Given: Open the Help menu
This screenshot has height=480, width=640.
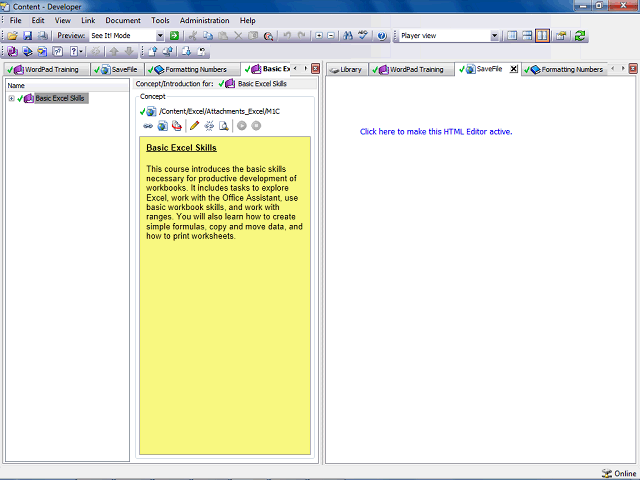Looking at the screenshot, I should tap(247, 20).
